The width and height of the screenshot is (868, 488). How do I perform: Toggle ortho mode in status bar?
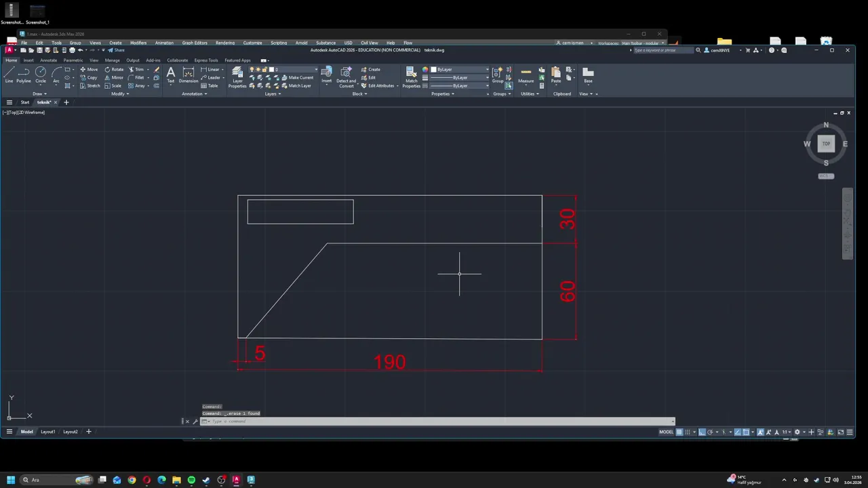(703, 432)
